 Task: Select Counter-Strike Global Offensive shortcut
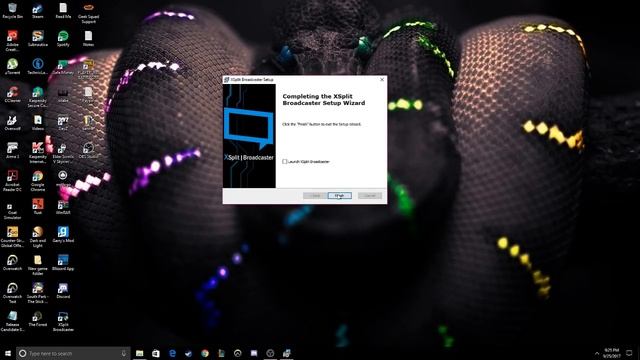point(12,237)
